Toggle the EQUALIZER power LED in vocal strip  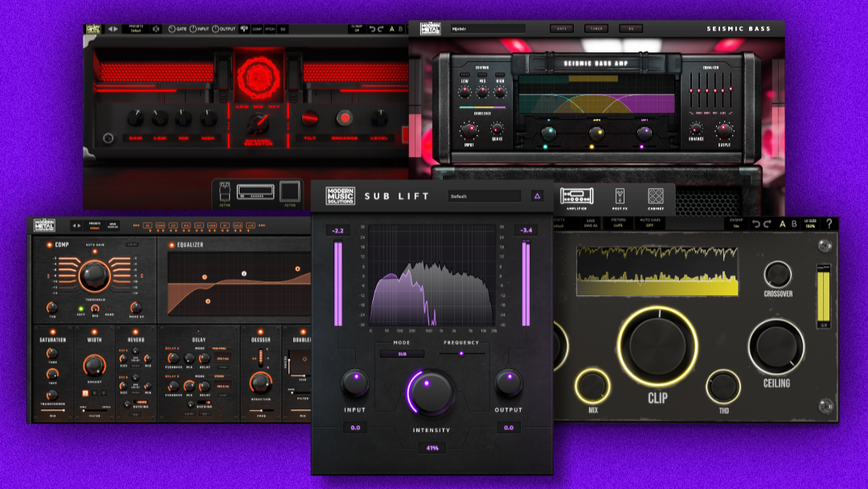tap(172, 244)
